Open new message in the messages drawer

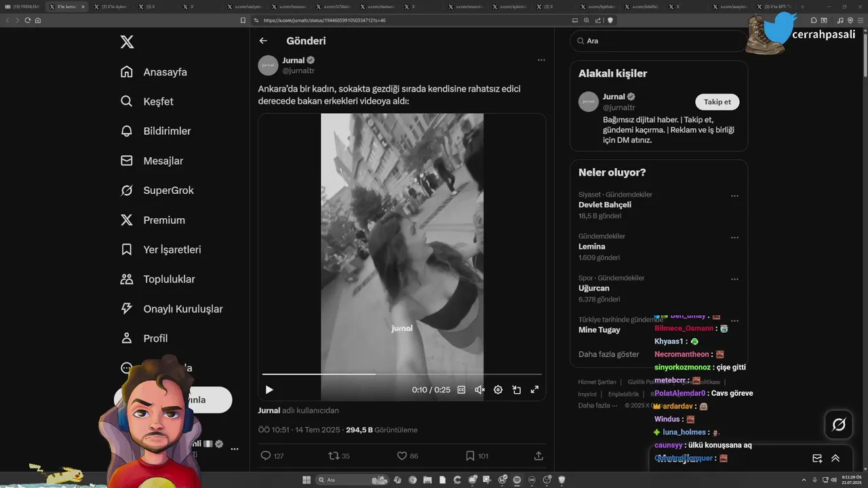click(x=817, y=458)
